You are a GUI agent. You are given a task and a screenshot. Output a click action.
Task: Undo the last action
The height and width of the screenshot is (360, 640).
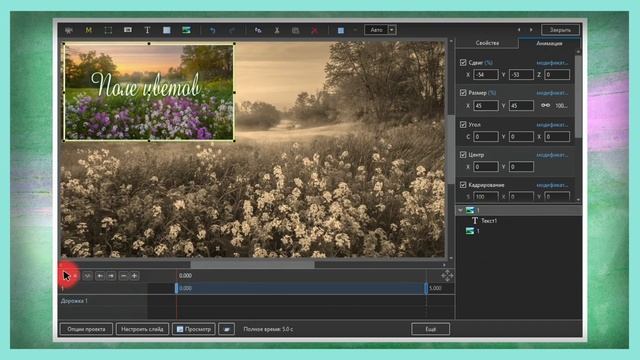212,30
